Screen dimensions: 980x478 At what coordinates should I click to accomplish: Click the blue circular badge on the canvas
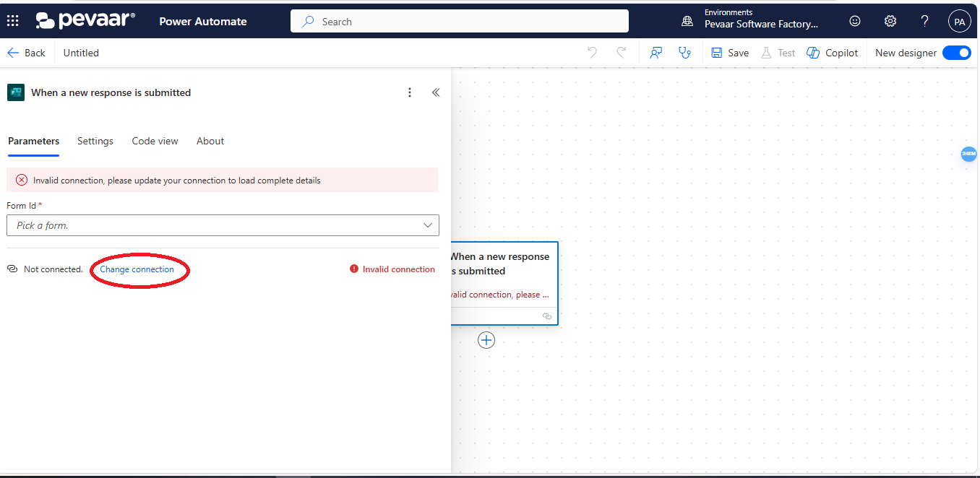coord(968,154)
